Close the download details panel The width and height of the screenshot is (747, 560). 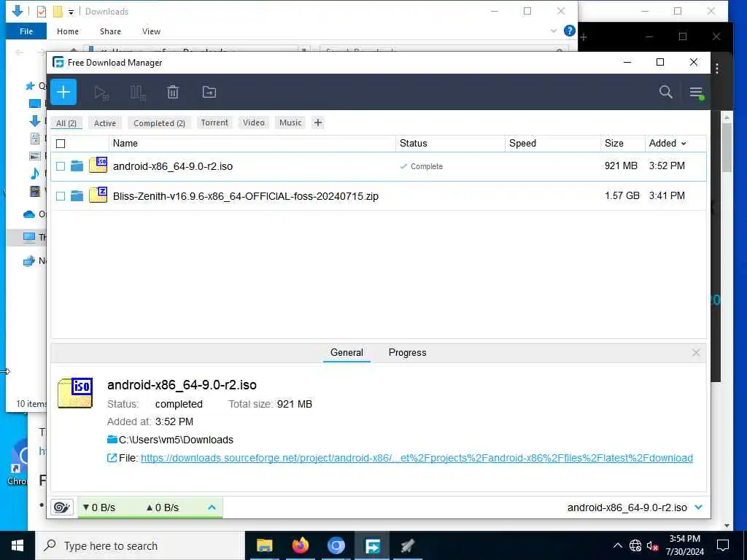click(696, 352)
